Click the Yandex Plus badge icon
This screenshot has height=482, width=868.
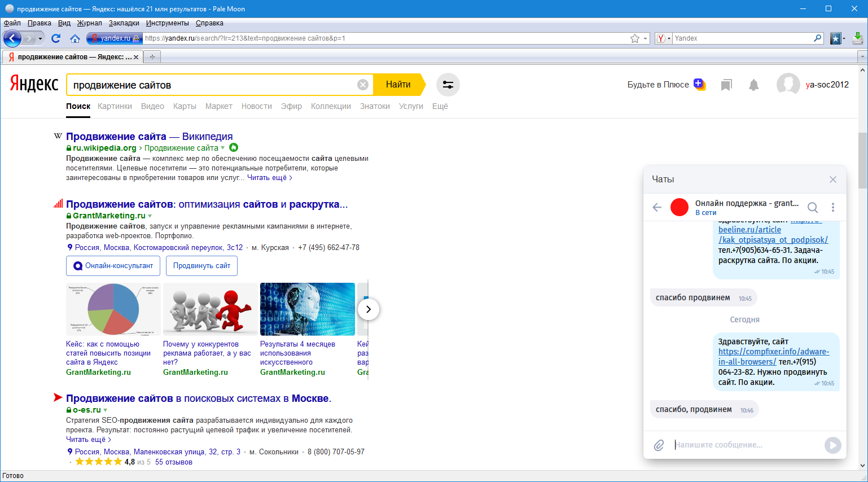coord(700,84)
